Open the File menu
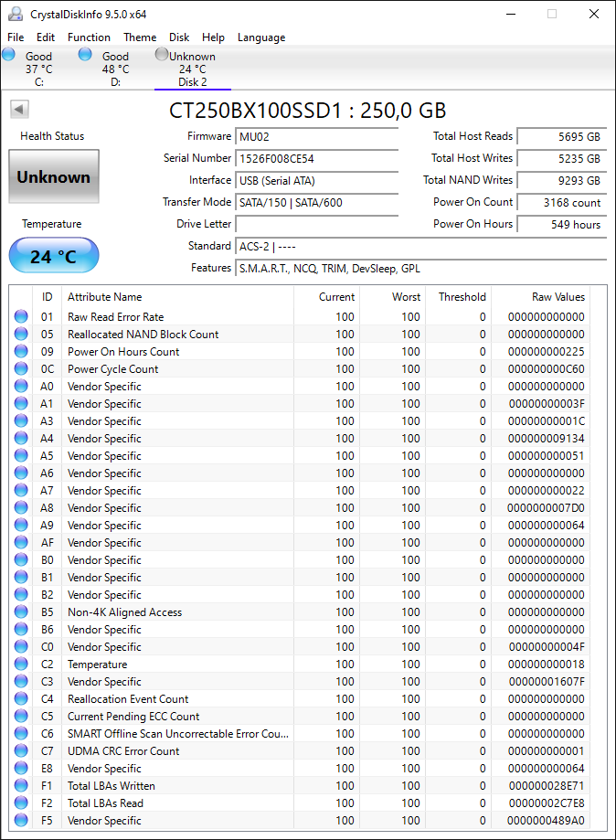The height and width of the screenshot is (840, 616). pos(16,37)
